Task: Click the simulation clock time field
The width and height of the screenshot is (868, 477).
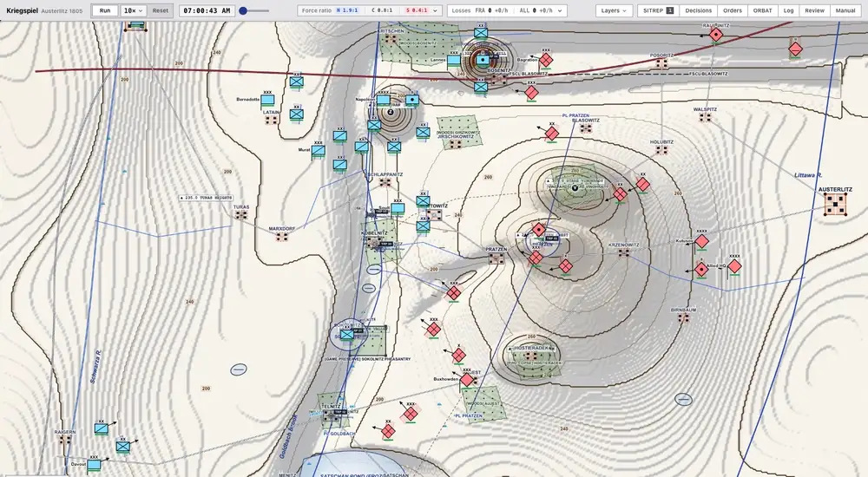Action: click(207, 10)
